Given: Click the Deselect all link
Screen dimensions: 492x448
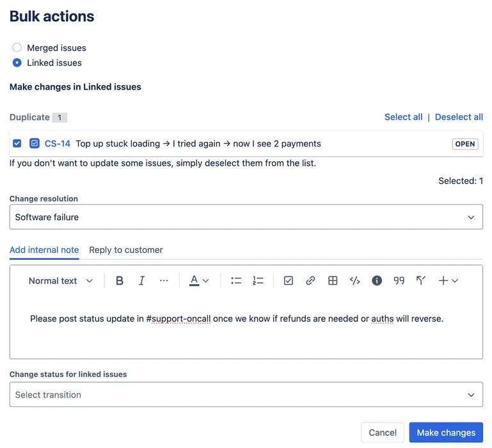Looking at the screenshot, I should (459, 117).
